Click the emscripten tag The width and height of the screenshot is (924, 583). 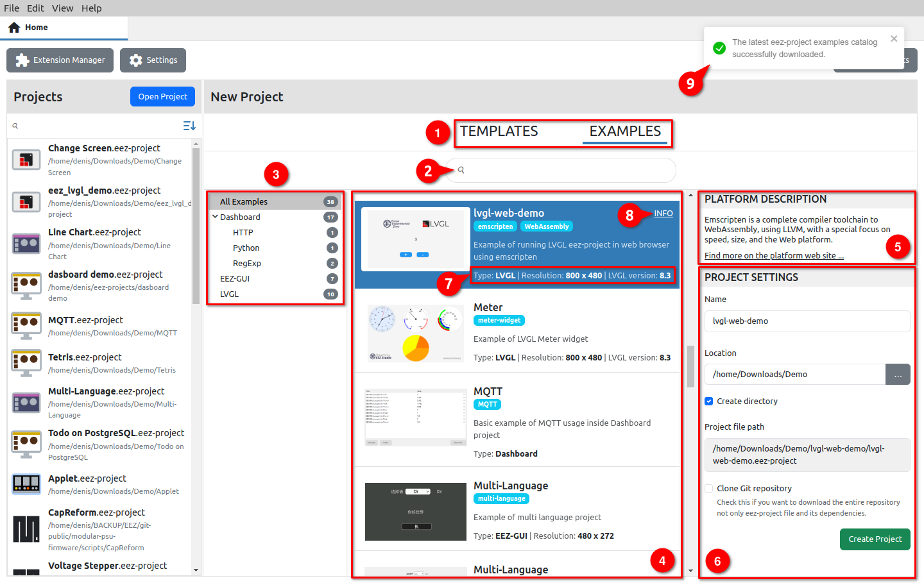[495, 226]
